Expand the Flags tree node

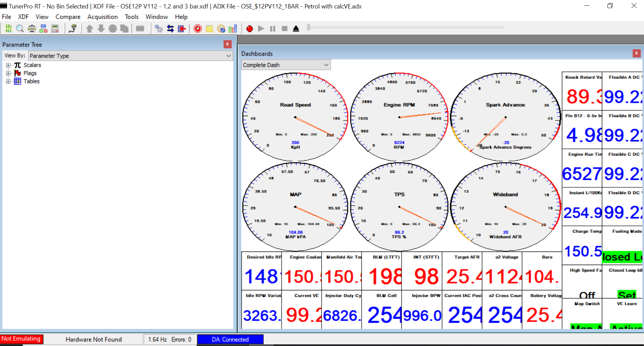(8, 73)
